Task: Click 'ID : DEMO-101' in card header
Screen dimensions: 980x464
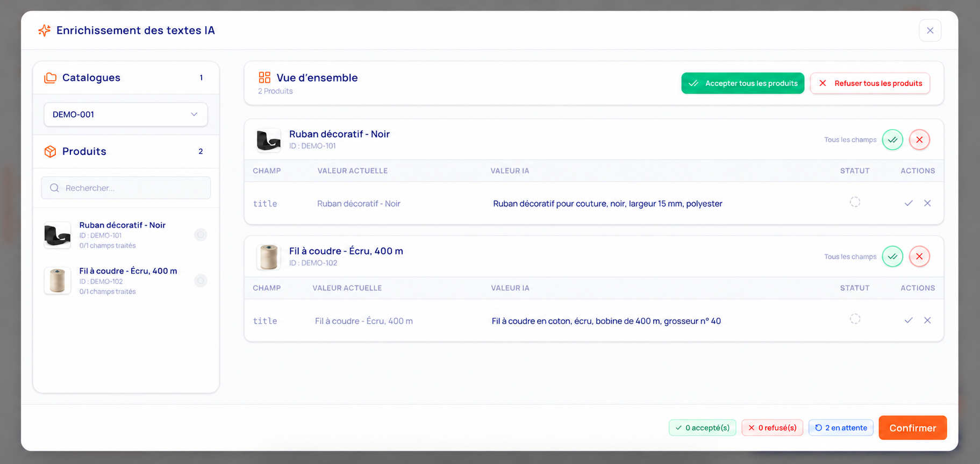Action: 312,146
